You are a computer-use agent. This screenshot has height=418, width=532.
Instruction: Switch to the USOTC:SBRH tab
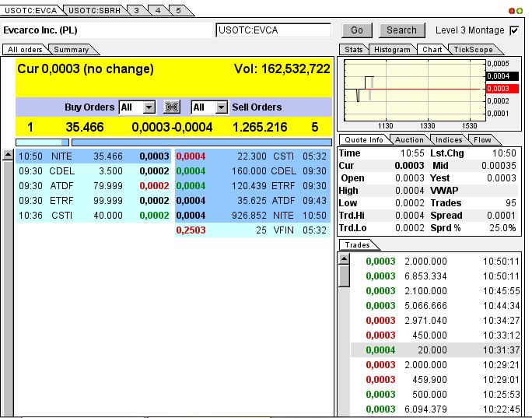click(x=95, y=11)
